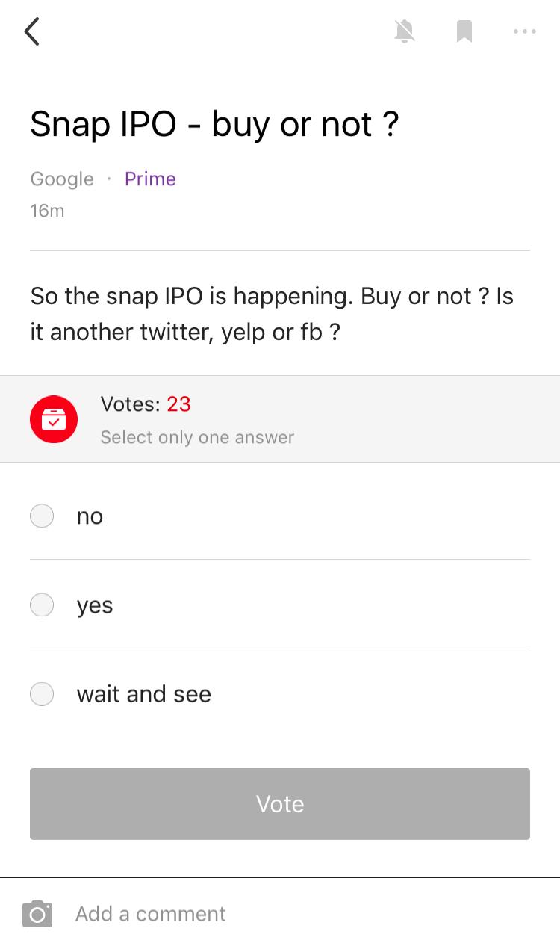Tap the 16m post timestamp
Viewport: 560px width, 949px height.
click(47, 211)
